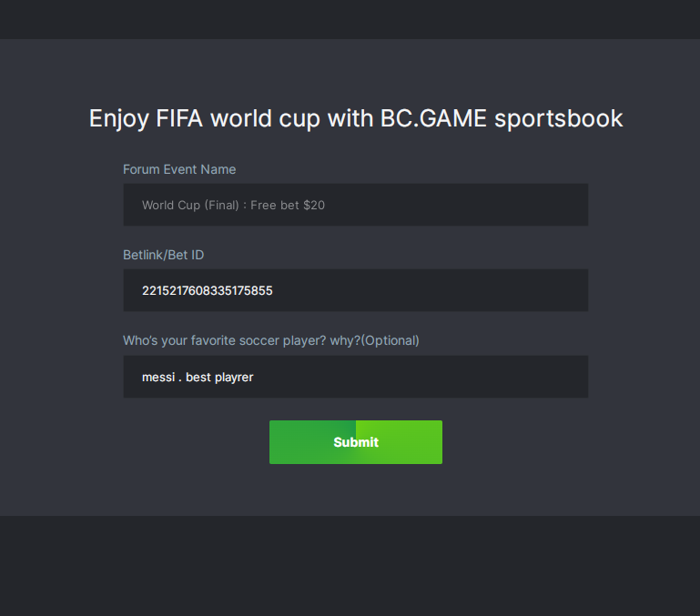Click the '(Optional)' text in the question label
700x616 pixels.
390,340
